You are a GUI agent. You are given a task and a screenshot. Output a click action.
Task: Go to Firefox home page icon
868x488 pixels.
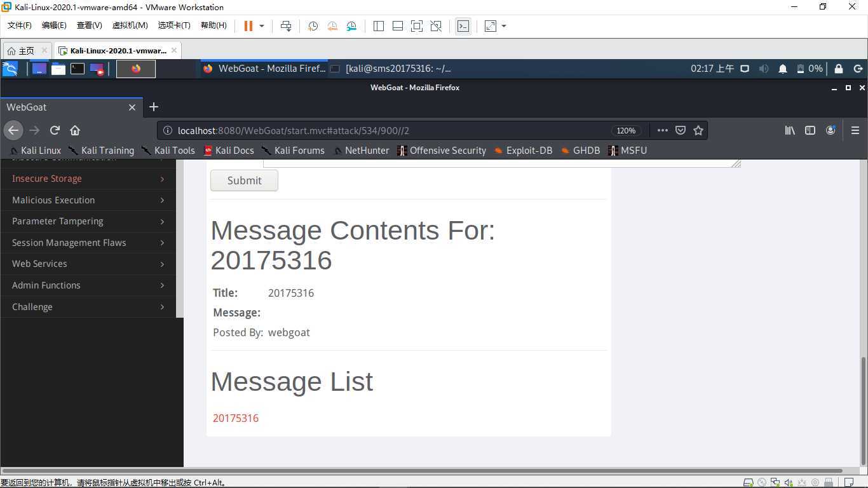pos(75,130)
